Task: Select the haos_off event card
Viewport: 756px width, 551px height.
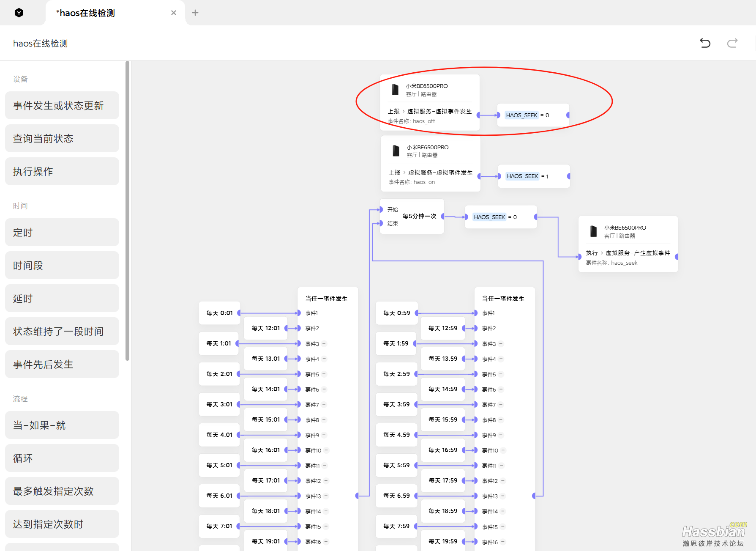Action: click(x=430, y=102)
